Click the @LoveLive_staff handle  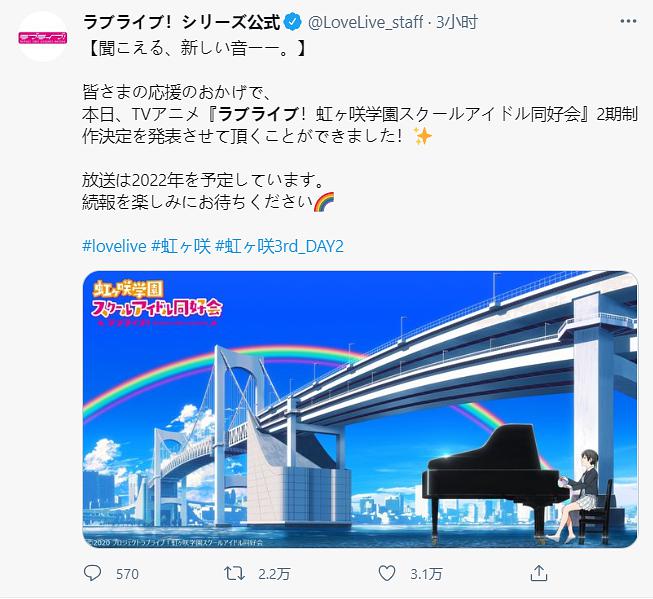click(365, 22)
